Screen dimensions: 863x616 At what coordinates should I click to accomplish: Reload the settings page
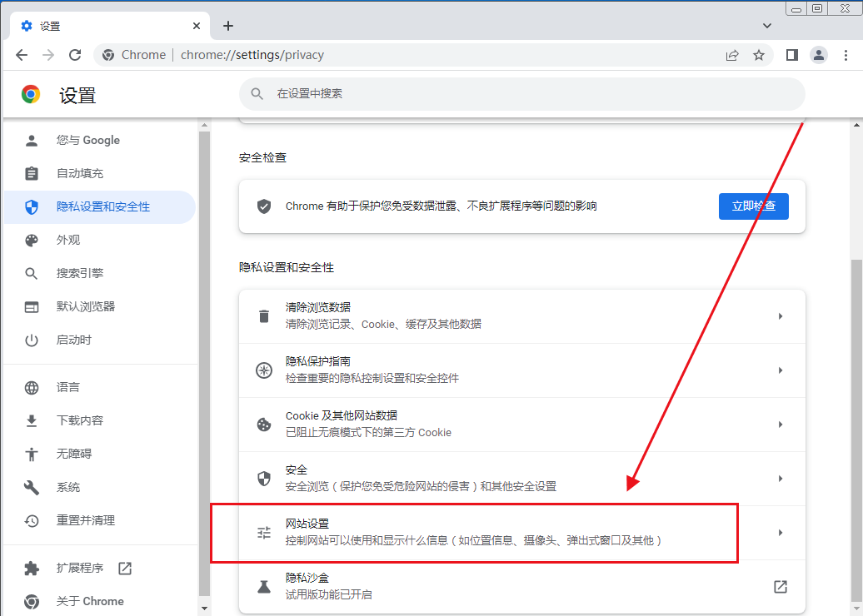click(76, 55)
